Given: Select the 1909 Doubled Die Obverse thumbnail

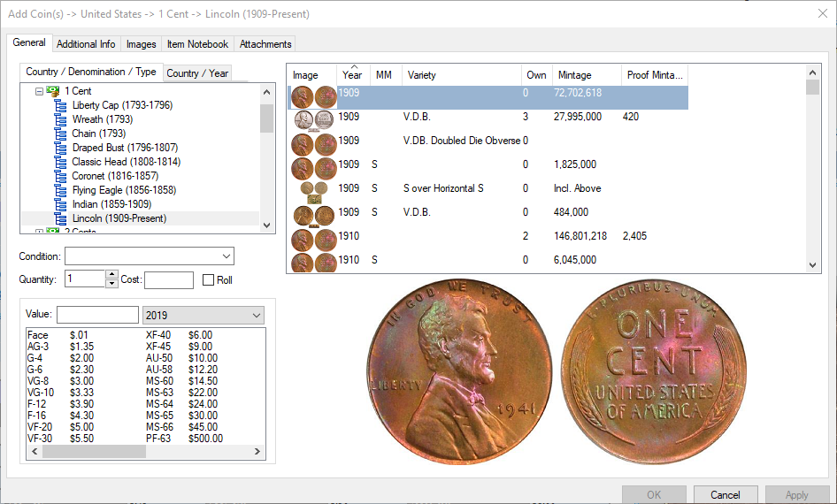Looking at the screenshot, I should [314, 144].
